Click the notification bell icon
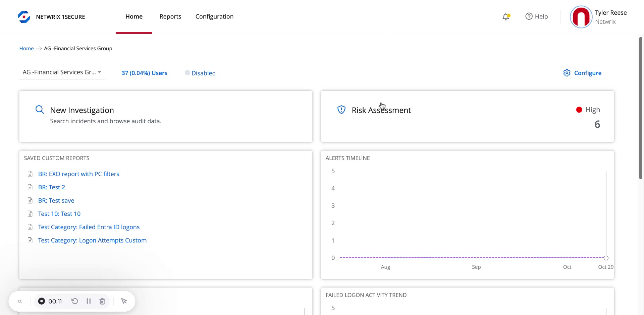The width and height of the screenshot is (644, 315). coord(506,17)
